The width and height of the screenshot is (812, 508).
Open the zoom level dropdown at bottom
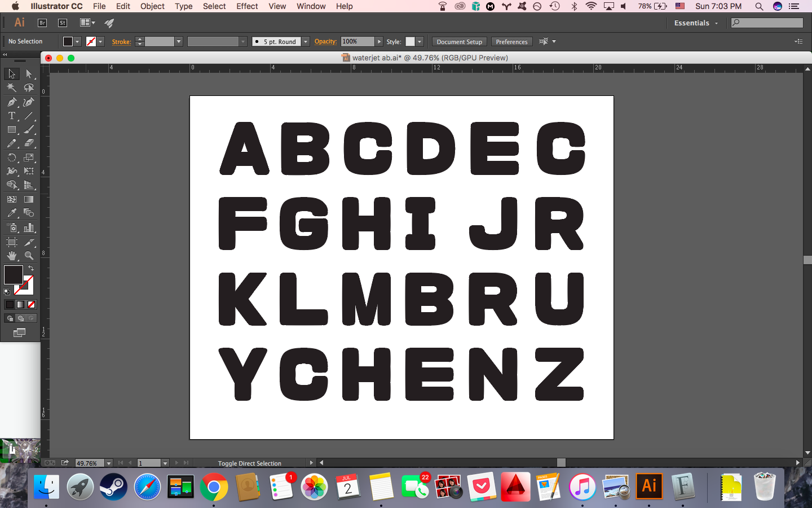(108, 463)
